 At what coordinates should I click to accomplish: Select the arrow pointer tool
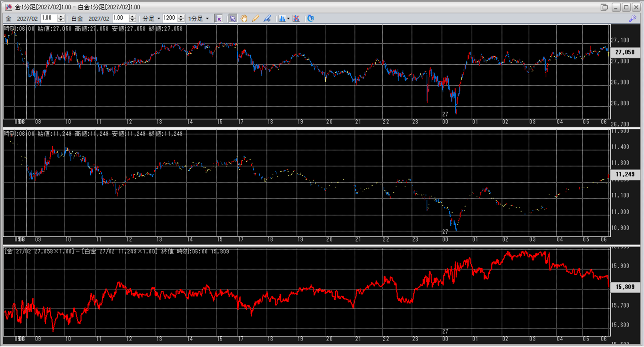232,19
